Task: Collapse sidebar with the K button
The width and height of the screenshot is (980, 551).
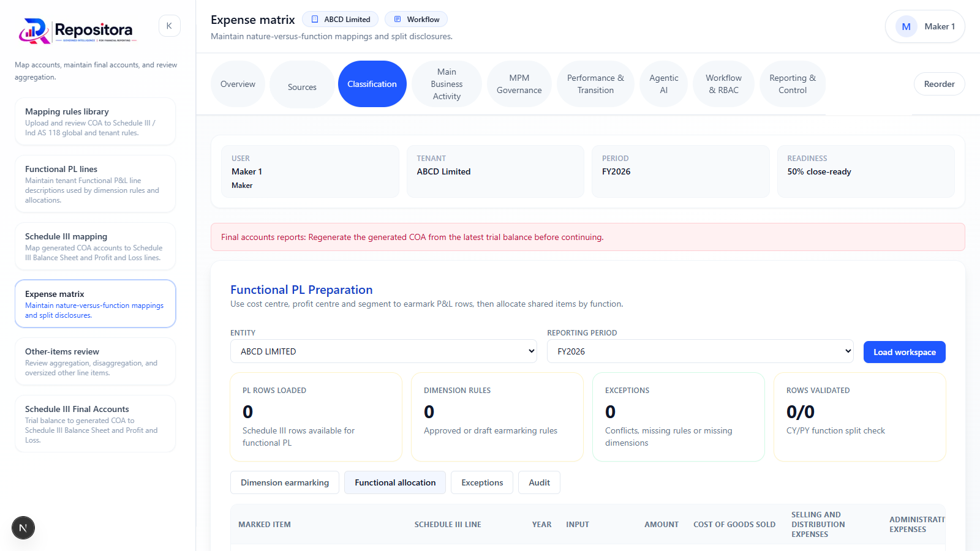Action: click(x=169, y=26)
